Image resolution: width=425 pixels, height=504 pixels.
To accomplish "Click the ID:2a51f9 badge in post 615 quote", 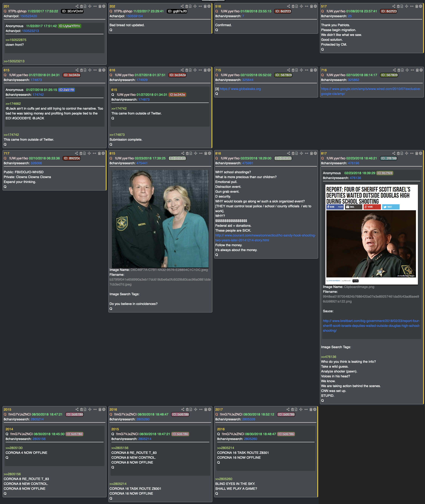I will coord(67,90).
